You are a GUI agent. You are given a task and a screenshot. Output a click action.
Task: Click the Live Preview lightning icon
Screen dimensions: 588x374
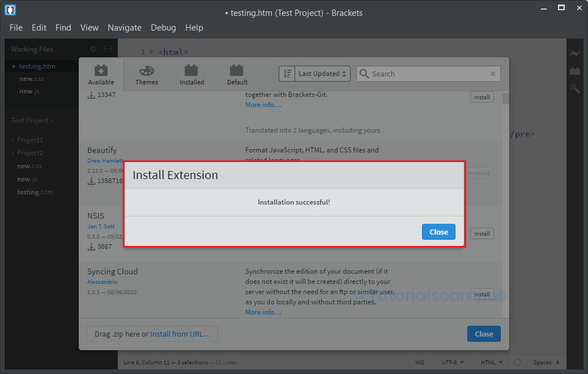point(575,54)
